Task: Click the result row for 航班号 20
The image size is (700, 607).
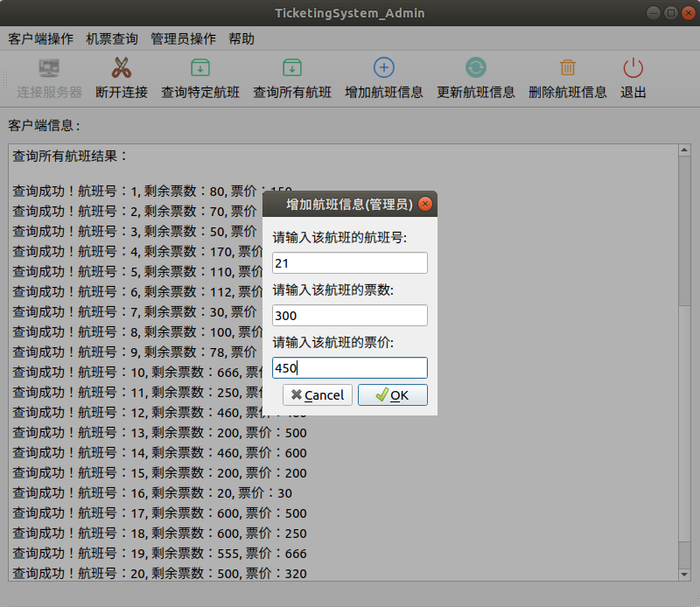Action: (x=159, y=573)
